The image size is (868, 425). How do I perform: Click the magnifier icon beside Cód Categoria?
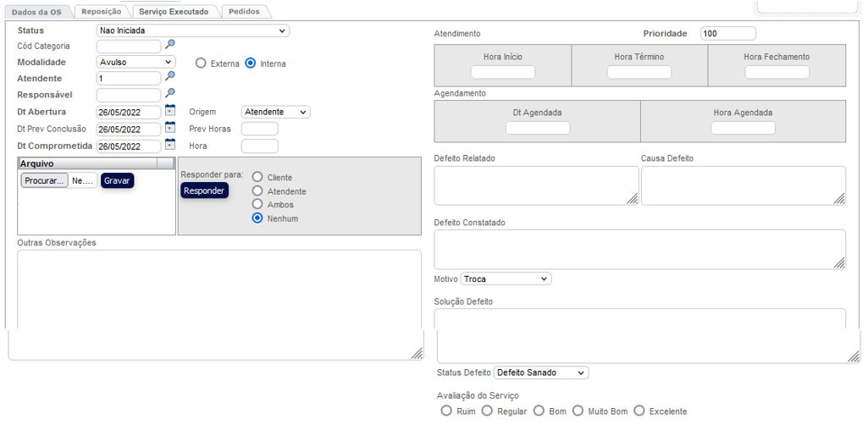(x=170, y=45)
